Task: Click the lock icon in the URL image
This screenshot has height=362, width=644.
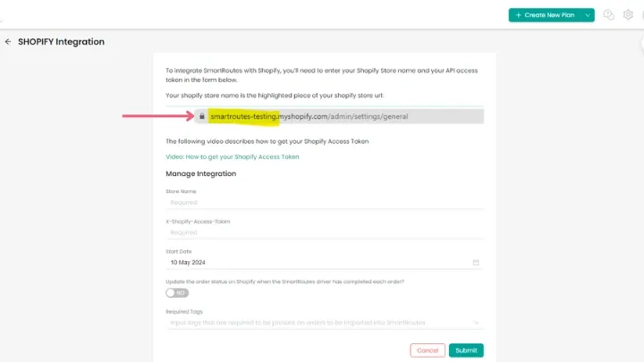Action: [203, 116]
